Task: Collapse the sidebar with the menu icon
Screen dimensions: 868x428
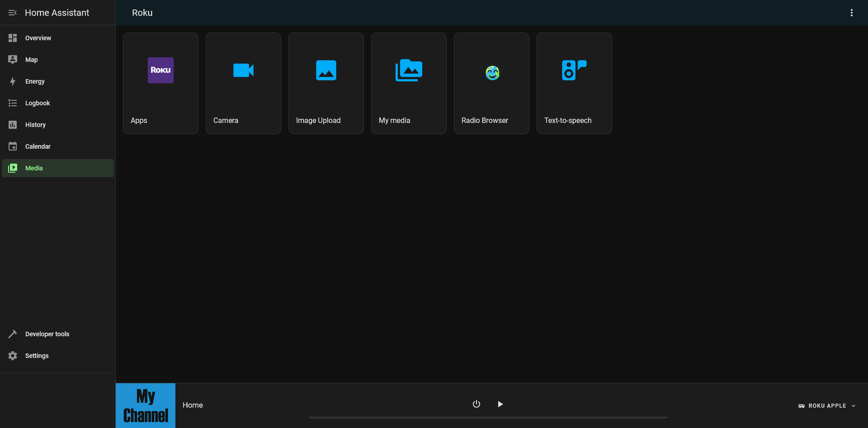Action: click(x=13, y=13)
